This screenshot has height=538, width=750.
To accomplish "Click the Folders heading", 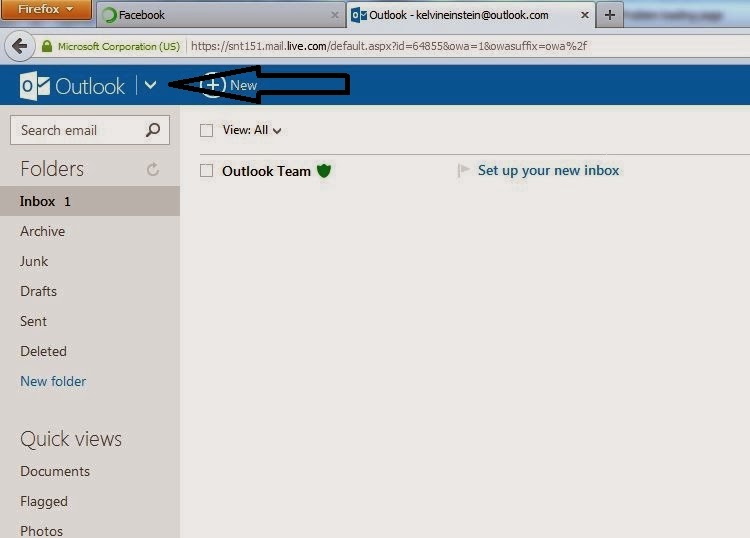I will tap(52, 169).
